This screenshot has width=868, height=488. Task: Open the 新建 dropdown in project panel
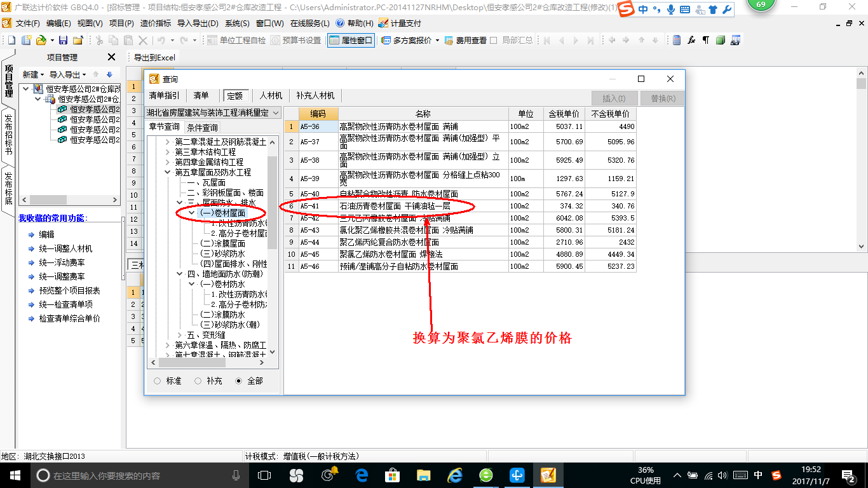pyautogui.click(x=33, y=74)
